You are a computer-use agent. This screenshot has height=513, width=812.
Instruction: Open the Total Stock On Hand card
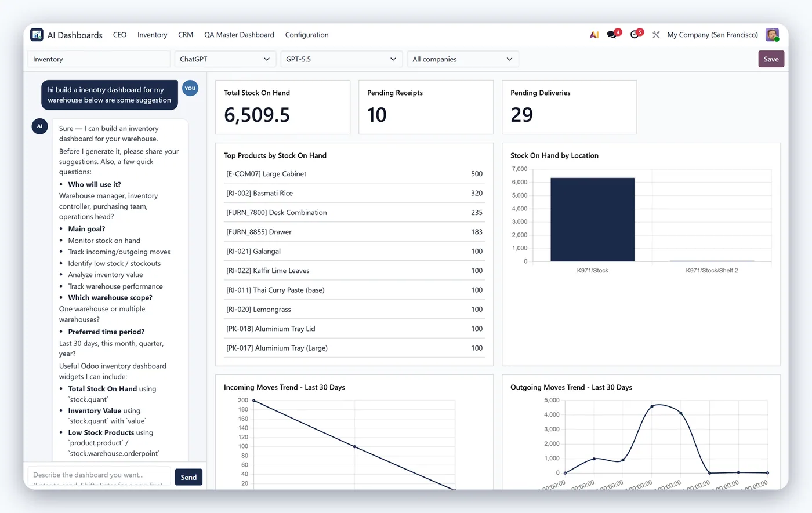point(282,107)
